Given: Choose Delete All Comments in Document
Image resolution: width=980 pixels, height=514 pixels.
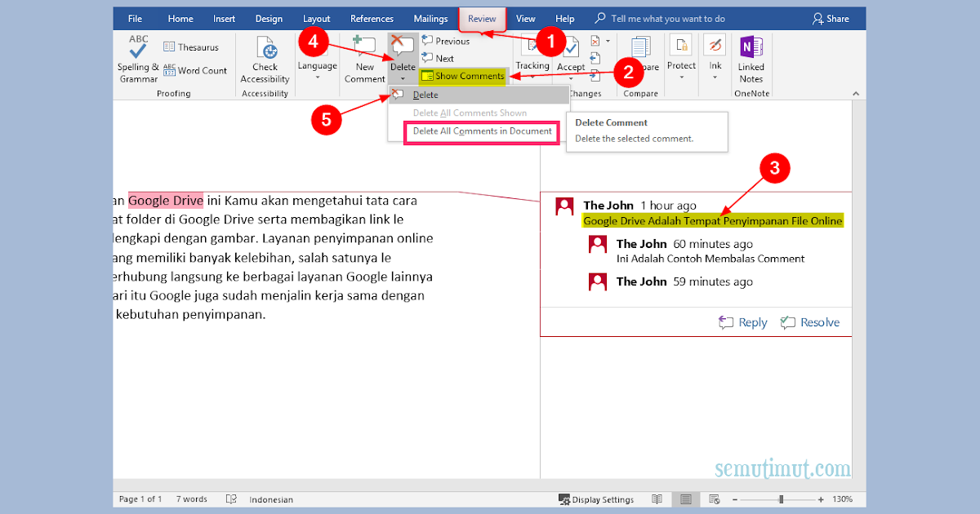Looking at the screenshot, I should click(x=481, y=131).
